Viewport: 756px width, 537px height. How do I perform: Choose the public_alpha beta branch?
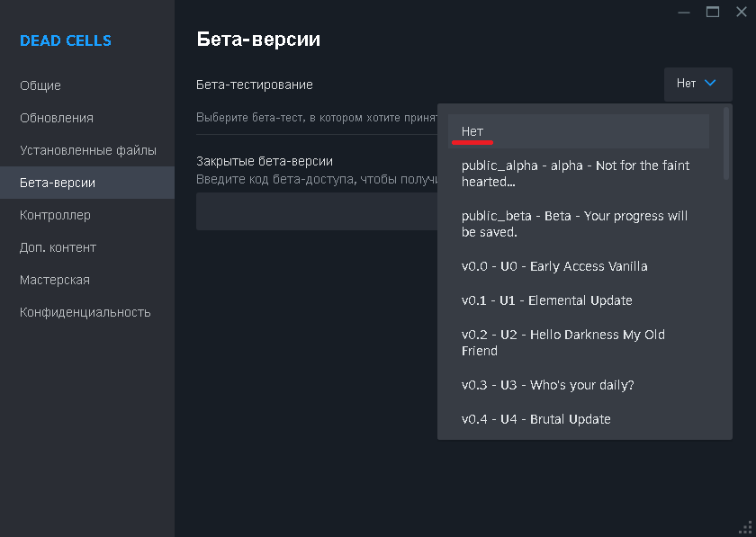tap(578, 174)
